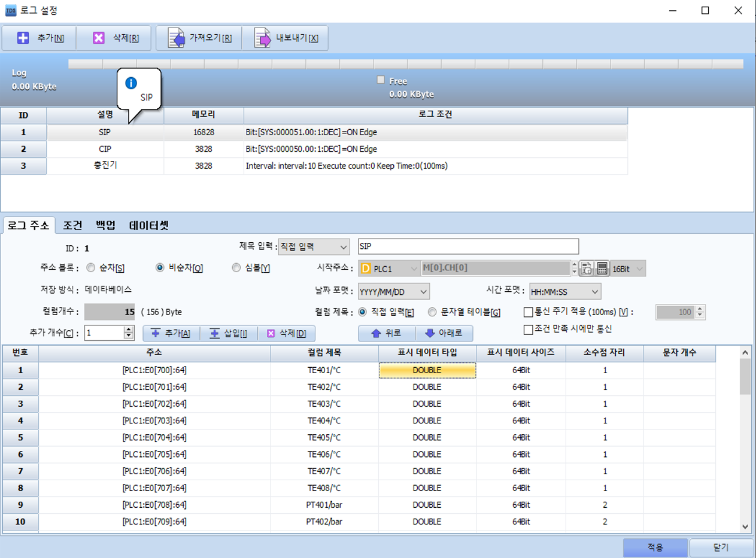Viewport: 756px width, 558px height.
Task: Select the 순차 address block radio button
Action: click(x=91, y=268)
